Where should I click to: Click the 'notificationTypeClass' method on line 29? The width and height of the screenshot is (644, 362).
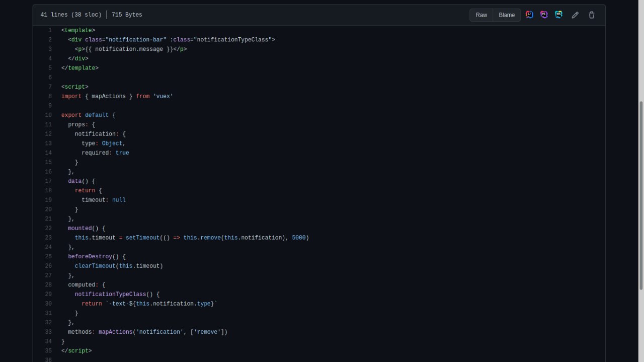tap(110, 295)
